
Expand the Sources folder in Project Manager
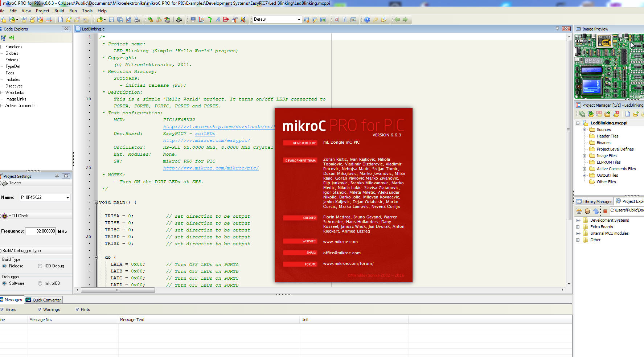[x=584, y=130]
